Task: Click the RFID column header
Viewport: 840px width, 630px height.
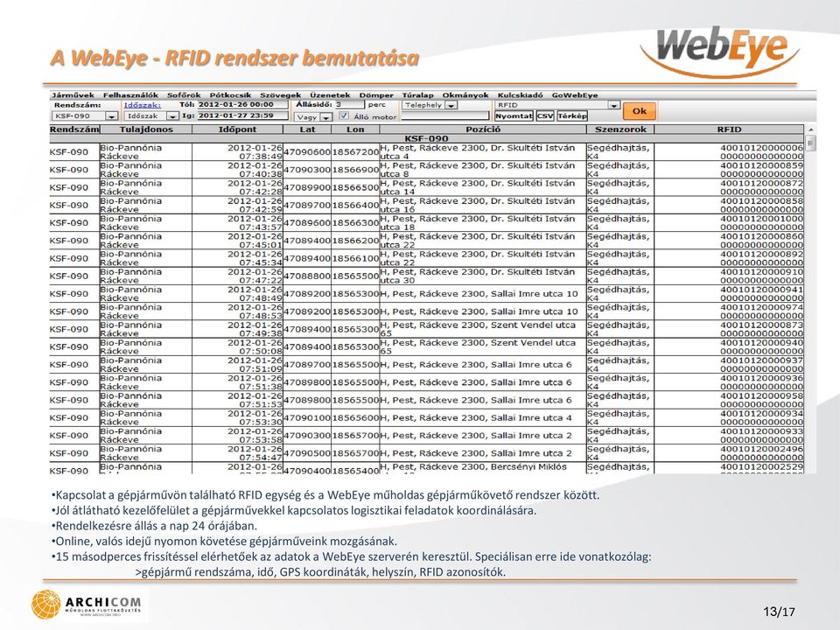Action: [729, 129]
